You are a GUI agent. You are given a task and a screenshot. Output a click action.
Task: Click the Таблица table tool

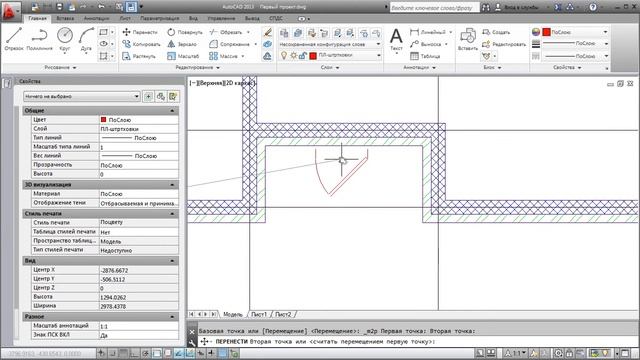pos(425,56)
